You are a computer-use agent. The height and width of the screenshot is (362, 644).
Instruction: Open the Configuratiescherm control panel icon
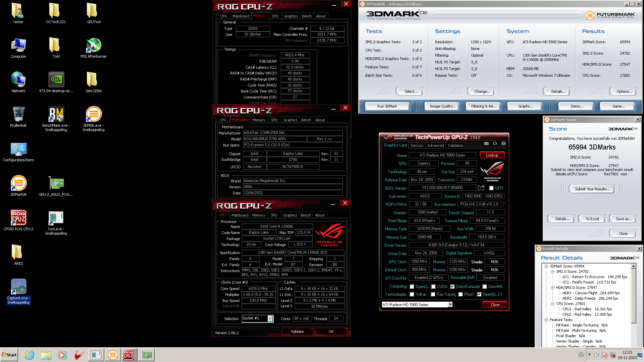tap(18, 152)
